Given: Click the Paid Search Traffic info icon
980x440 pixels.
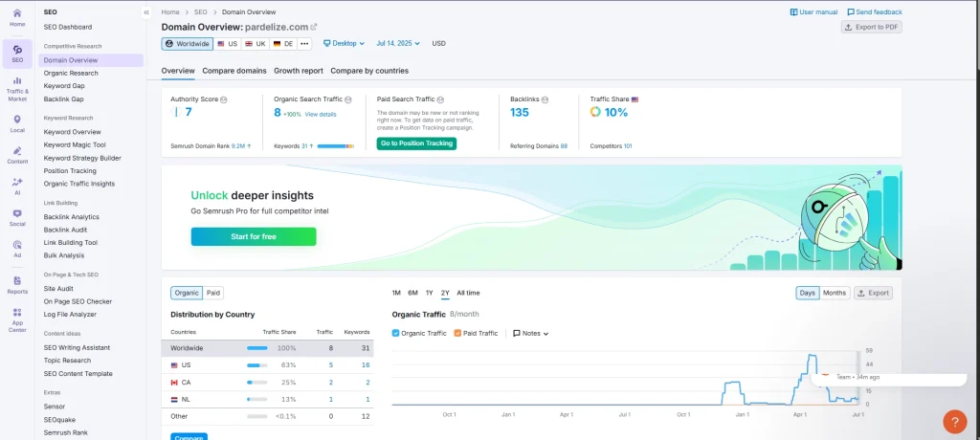Looking at the screenshot, I should tap(440, 99).
